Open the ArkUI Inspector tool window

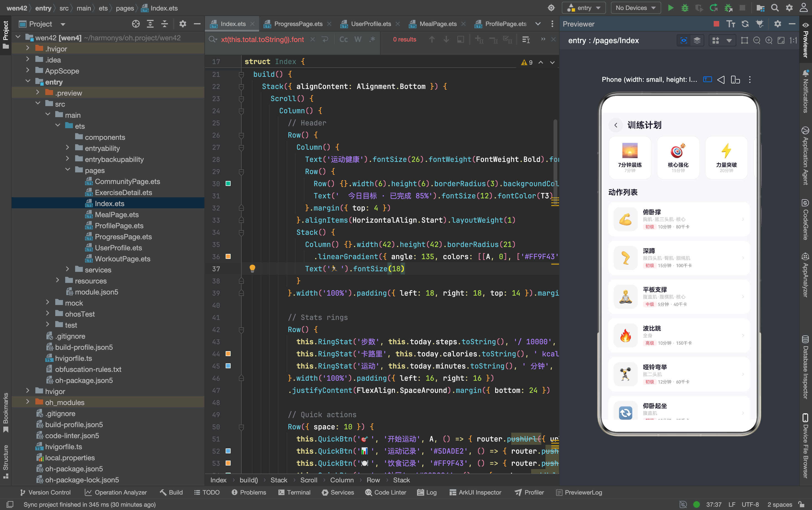click(476, 492)
